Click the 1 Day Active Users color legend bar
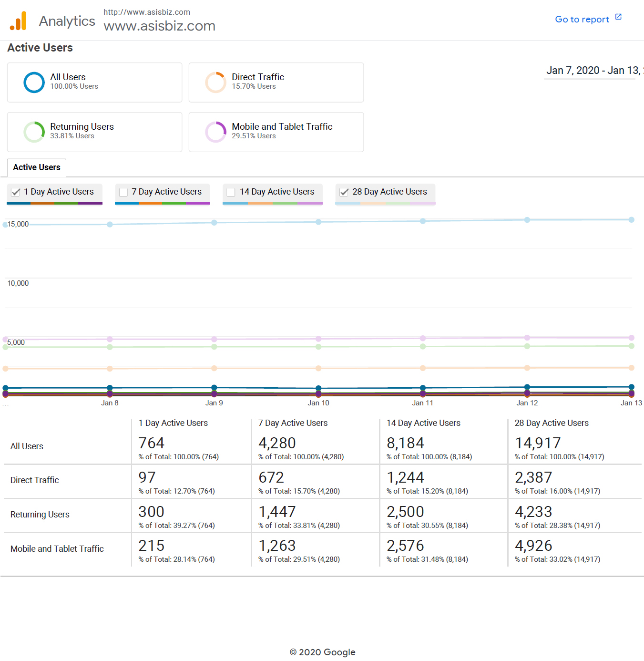This screenshot has width=644, height=661. pyautogui.click(x=54, y=203)
